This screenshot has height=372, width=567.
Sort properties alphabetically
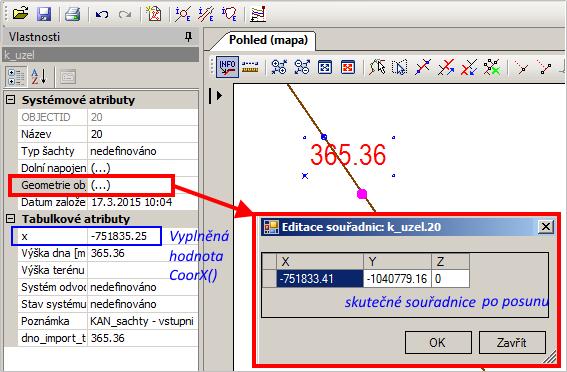(39, 77)
